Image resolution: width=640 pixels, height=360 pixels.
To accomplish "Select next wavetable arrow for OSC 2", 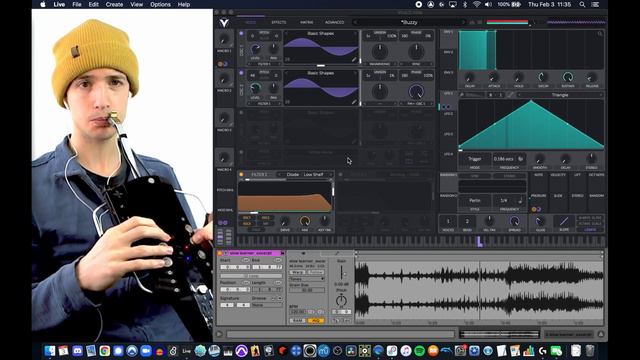I will (x=356, y=73).
